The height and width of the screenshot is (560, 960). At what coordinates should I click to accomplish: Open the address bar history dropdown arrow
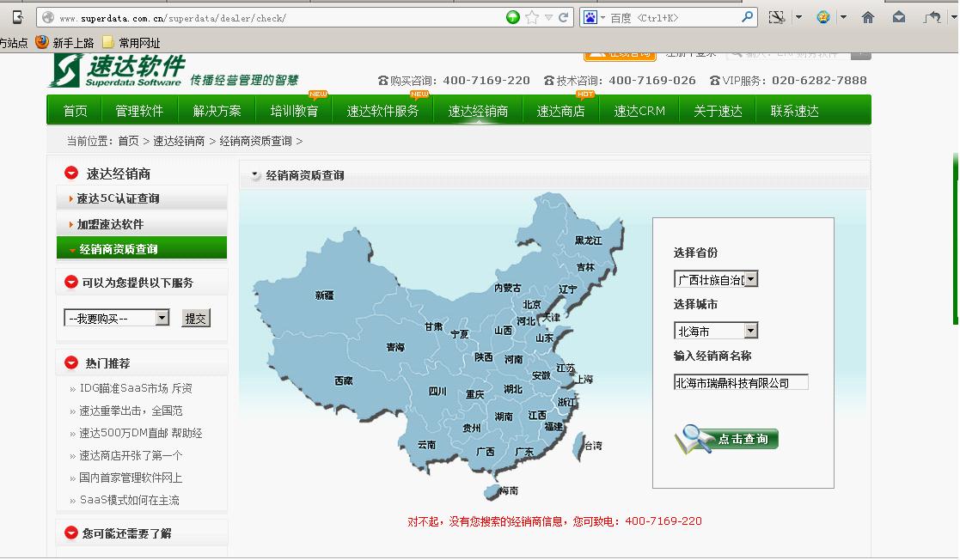548,18
